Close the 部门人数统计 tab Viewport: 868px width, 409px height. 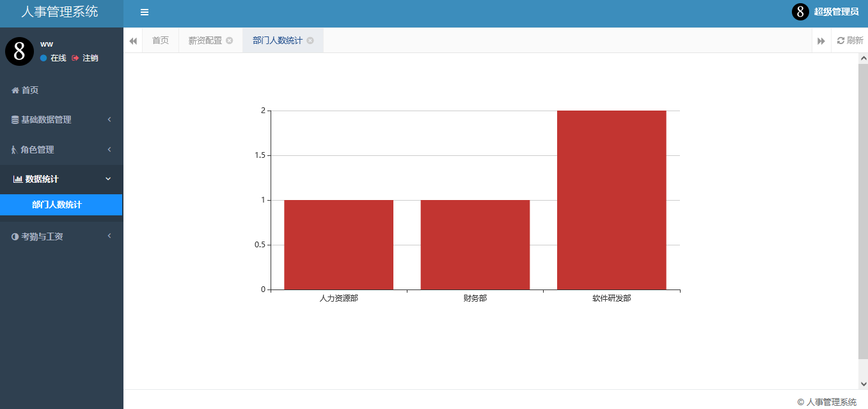(310, 40)
